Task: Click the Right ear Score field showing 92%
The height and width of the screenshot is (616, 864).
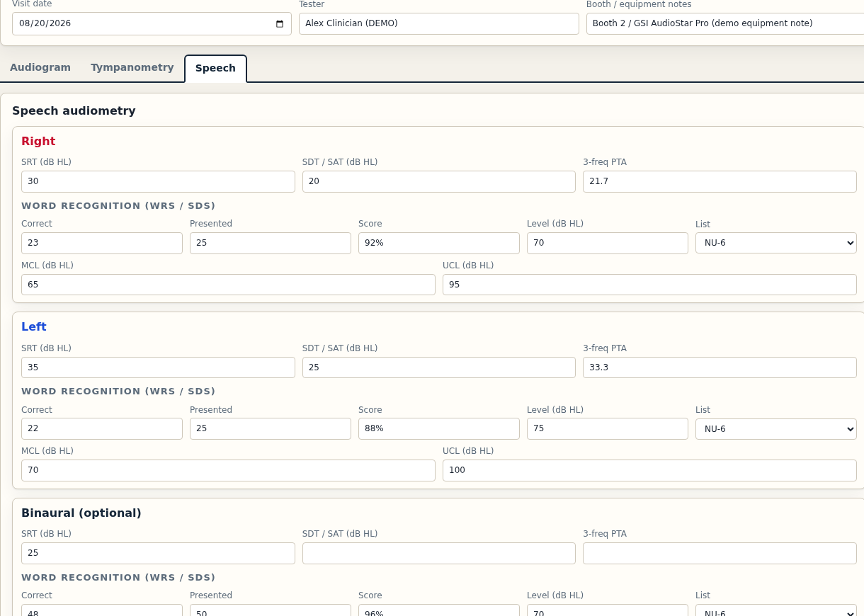Action: pos(439,243)
